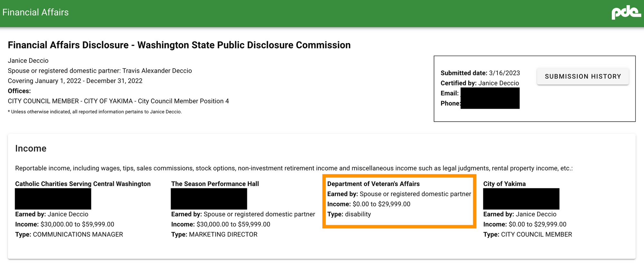The image size is (644, 263).
Task: Select the Financial Affairs Disclosure page heading
Action: tap(179, 45)
